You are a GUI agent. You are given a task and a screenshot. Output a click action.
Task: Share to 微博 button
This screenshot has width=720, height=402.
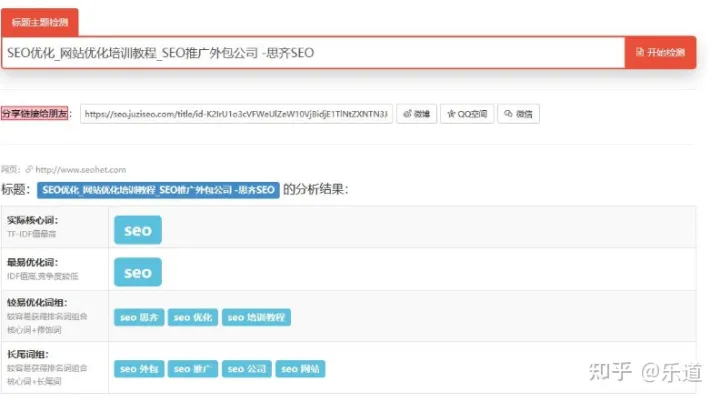(x=416, y=114)
